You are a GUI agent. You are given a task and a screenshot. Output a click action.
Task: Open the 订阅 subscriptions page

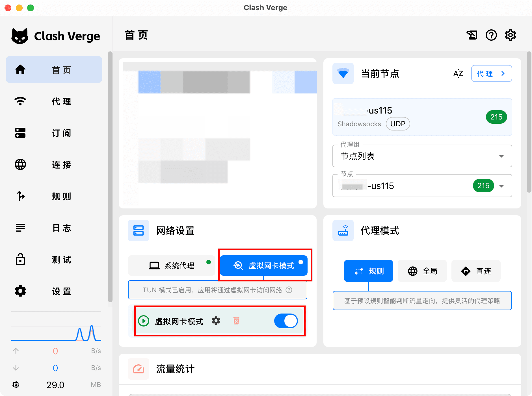tap(54, 133)
